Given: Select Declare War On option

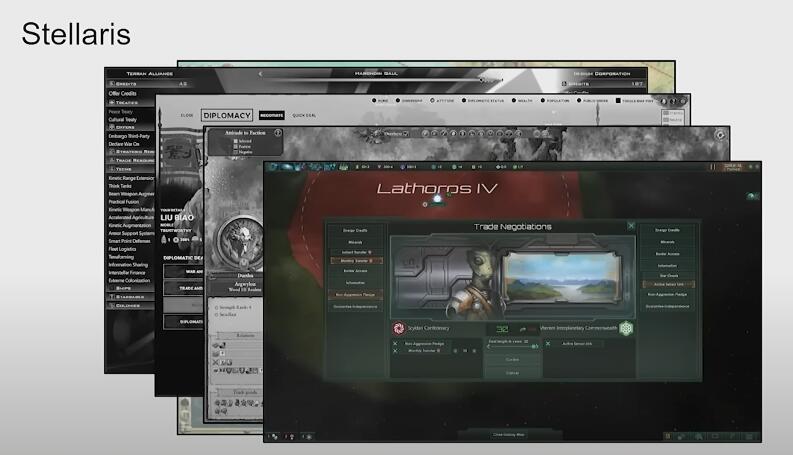Looking at the screenshot, I should (123, 144).
